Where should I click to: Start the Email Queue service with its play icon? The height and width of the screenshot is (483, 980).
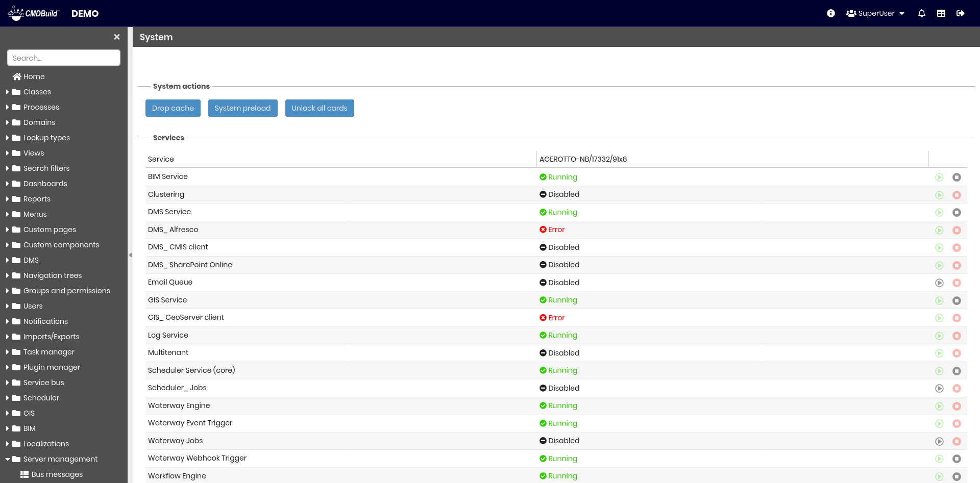click(940, 283)
